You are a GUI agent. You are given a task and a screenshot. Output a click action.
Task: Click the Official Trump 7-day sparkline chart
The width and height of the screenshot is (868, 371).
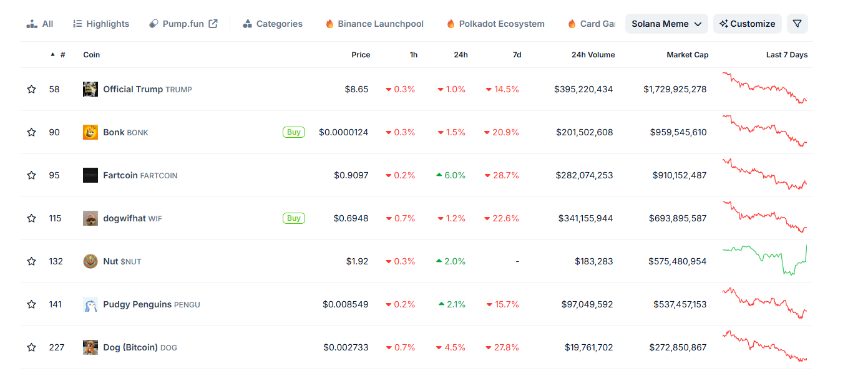pos(765,88)
